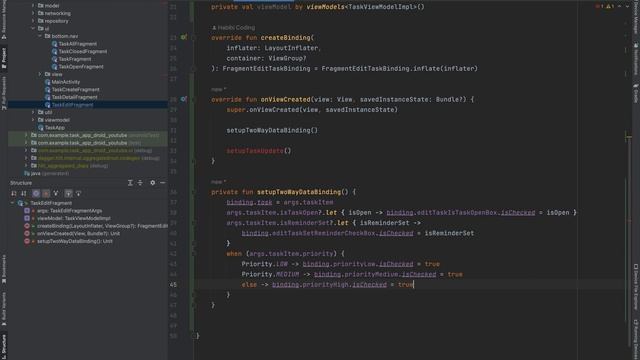Click fold marker at setupTwoWayDataBinding declaration
The image size is (640, 360).
(x=194, y=192)
